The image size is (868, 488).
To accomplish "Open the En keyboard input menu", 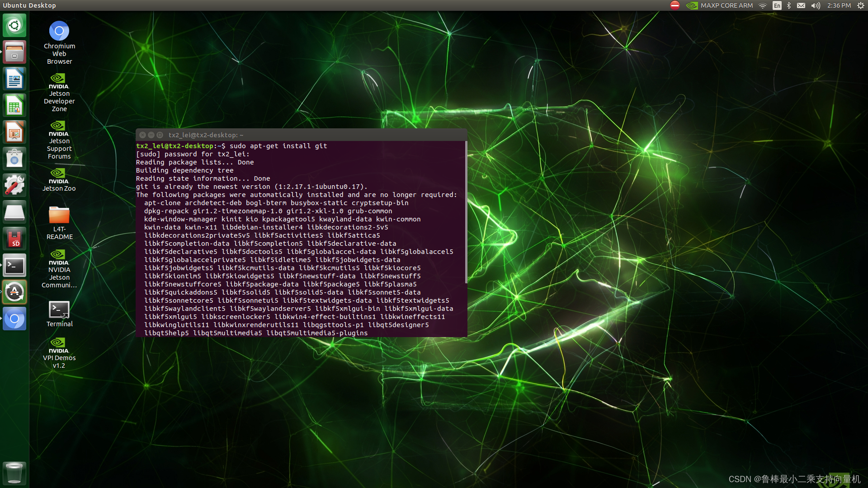I will [777, 5].
